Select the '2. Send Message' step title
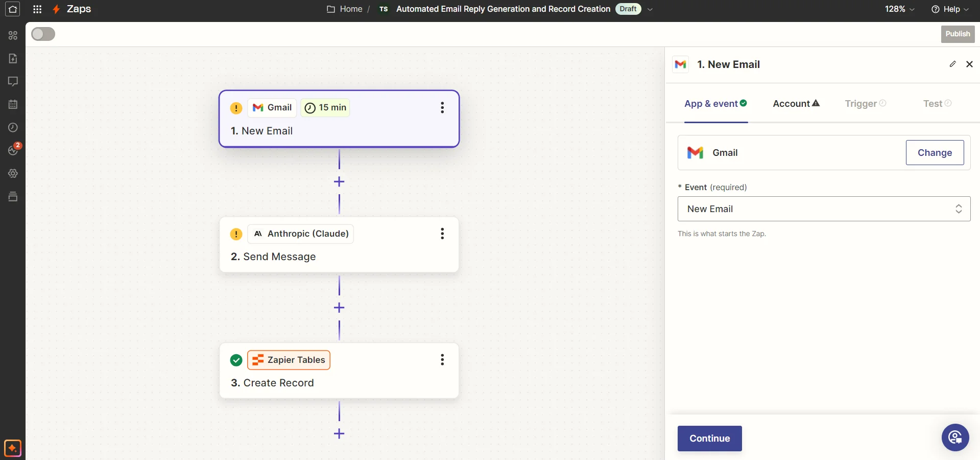This screenshot has height=460, width=980. (273, 257)
